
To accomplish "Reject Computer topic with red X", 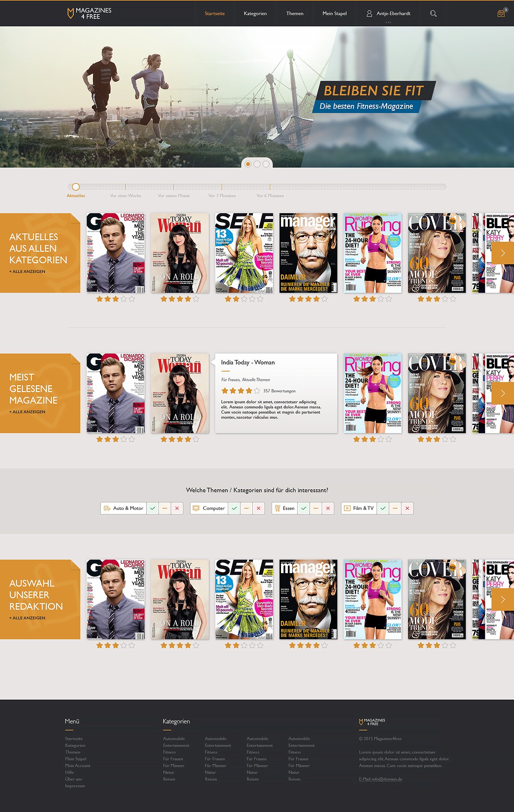I will pos(258,508).
